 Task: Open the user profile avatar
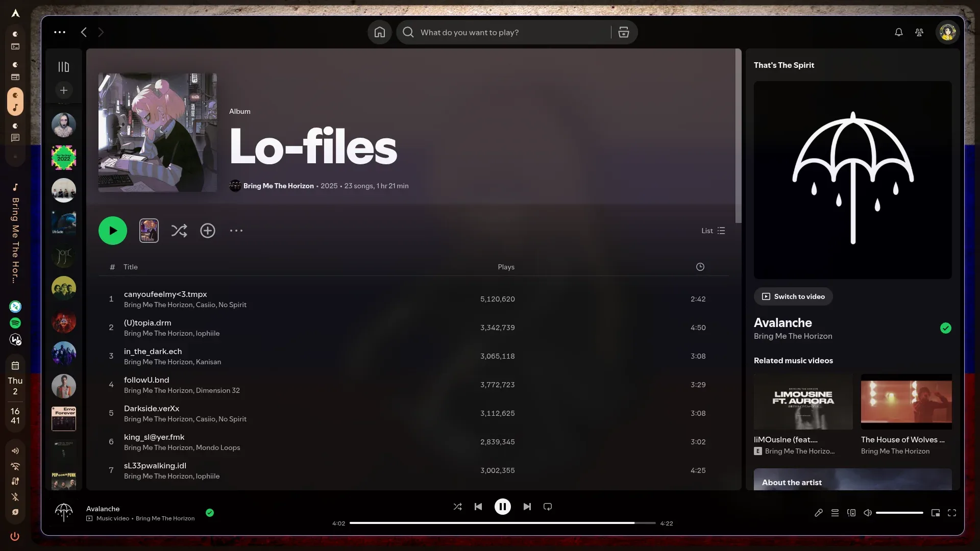pyautogui.click(x=947, y=32)
